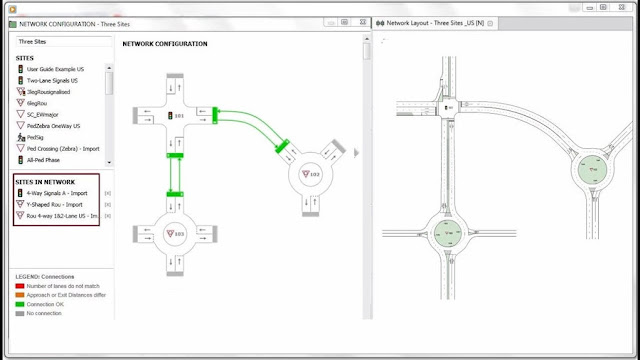Image resolution: width=640 pixels, height=360 pixels.
Task: Click Sites list scrollbar up arrow
Action: point(109,68)
